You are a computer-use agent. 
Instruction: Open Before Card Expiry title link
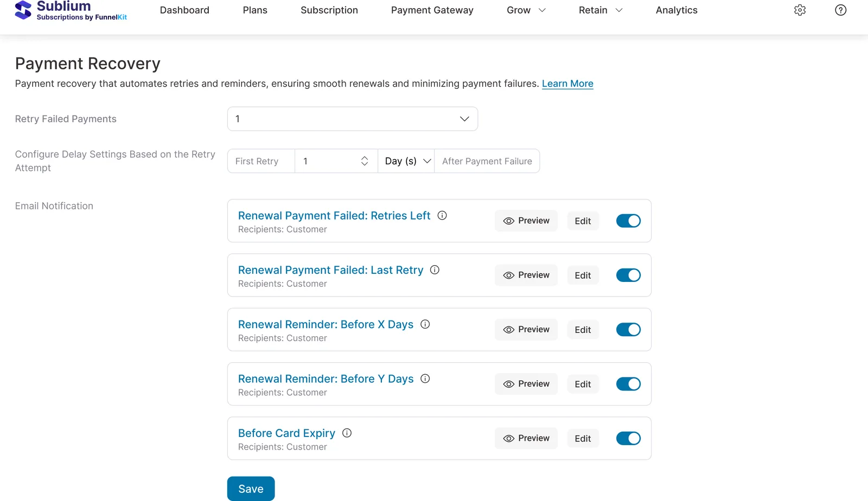[x=286, y=433]
